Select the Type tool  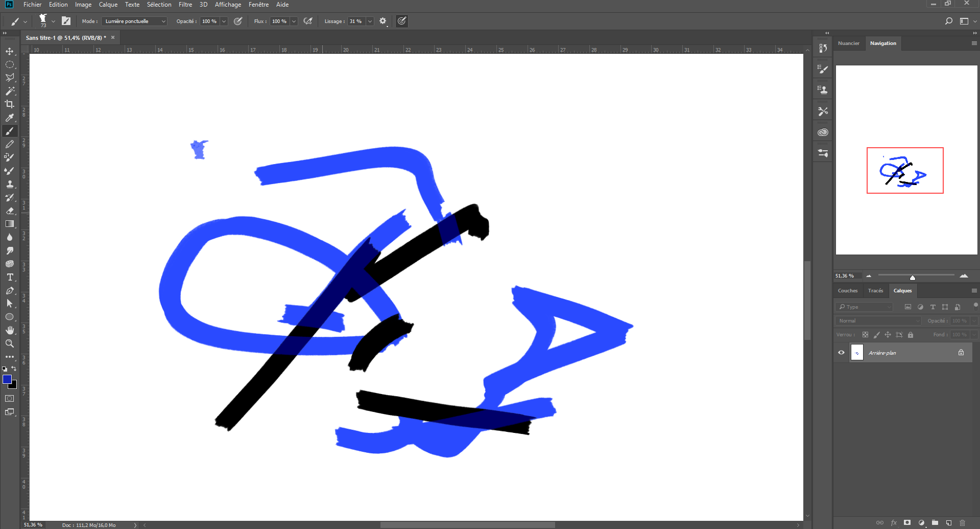pyautogui.click(x=10, y=277)
